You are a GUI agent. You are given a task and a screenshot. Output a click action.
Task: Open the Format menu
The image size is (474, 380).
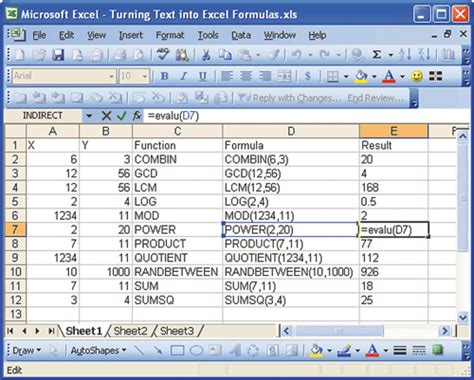click(170, 35)
